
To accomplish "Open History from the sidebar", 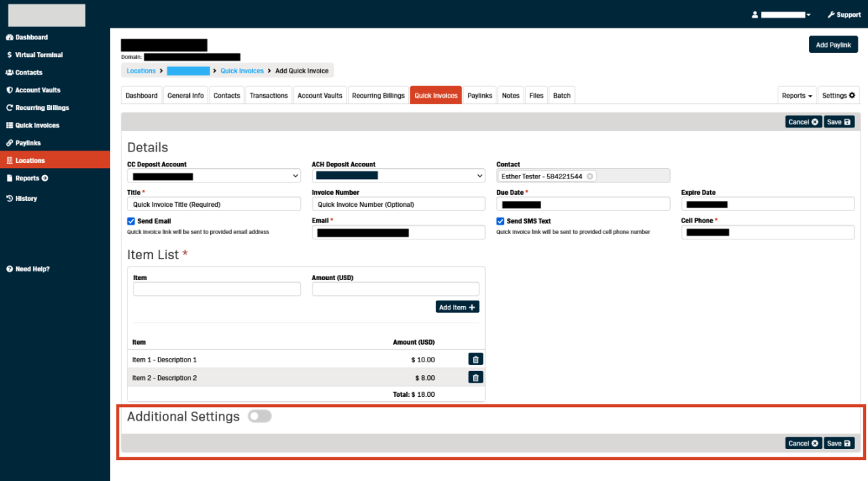I will 26,198.
